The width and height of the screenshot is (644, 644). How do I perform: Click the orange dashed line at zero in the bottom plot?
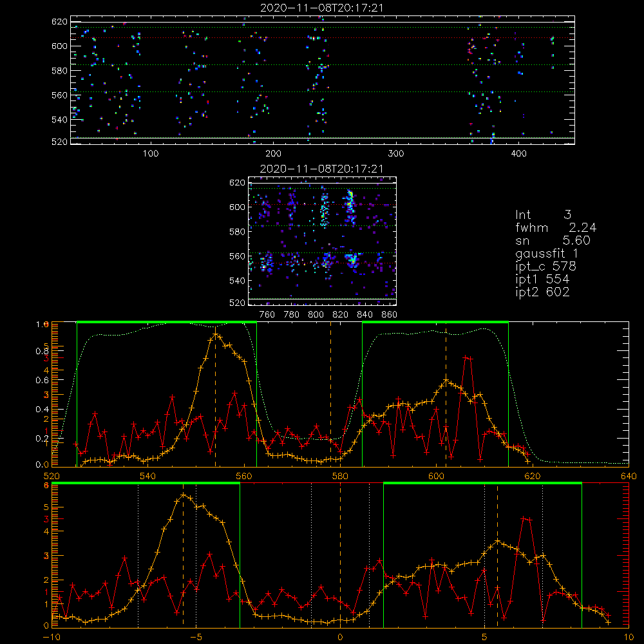click(x=340, y=555)
